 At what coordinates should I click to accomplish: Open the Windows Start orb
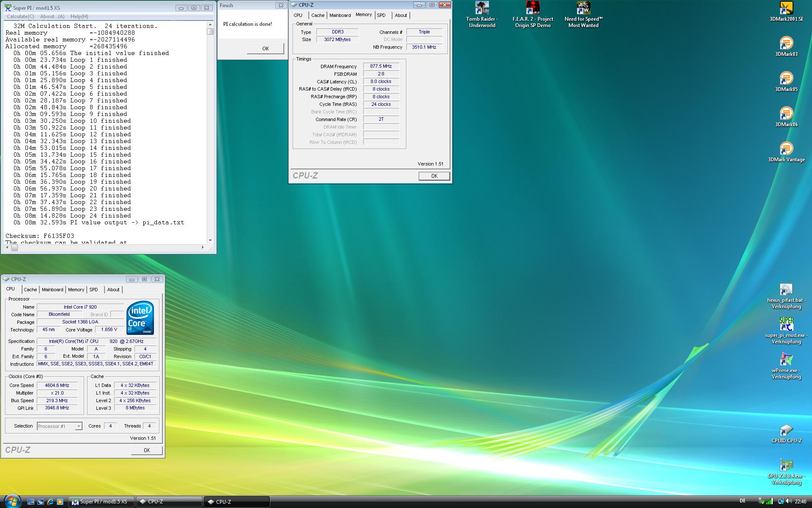coord(12,501)
